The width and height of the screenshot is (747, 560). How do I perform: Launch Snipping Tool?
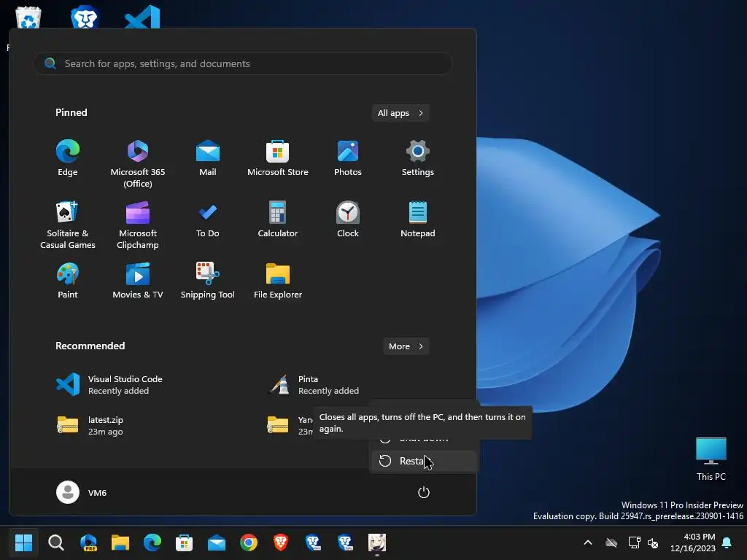208,281
